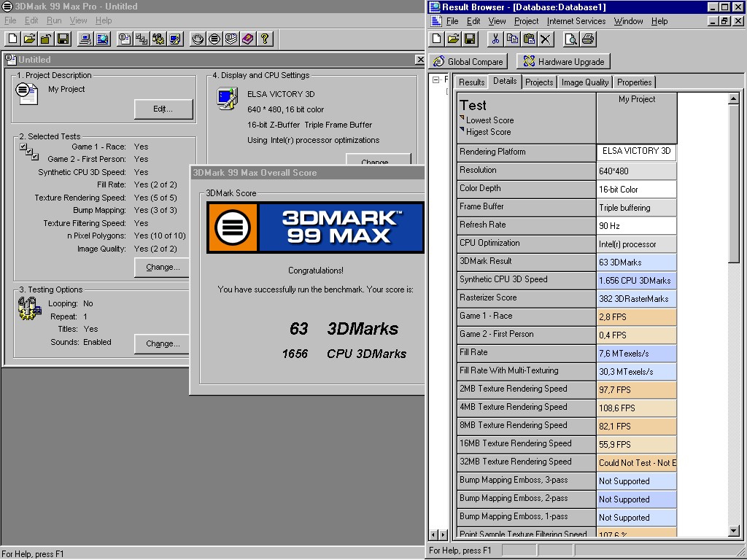Image resolution: width=747 pixels, height=560 pixels.
Task: Collapse the tree node in Result Browser
Action: [436, 80]
